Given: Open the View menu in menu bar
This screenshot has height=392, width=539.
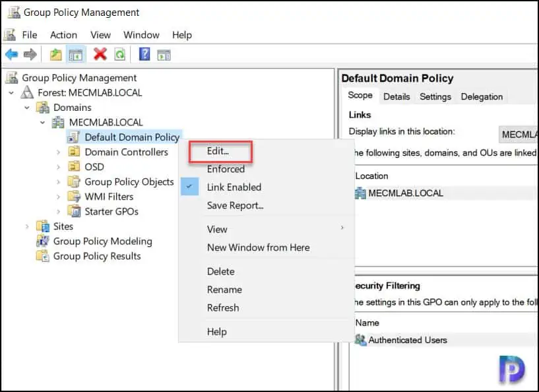Looking at the screenshot, I should [100, 35].
